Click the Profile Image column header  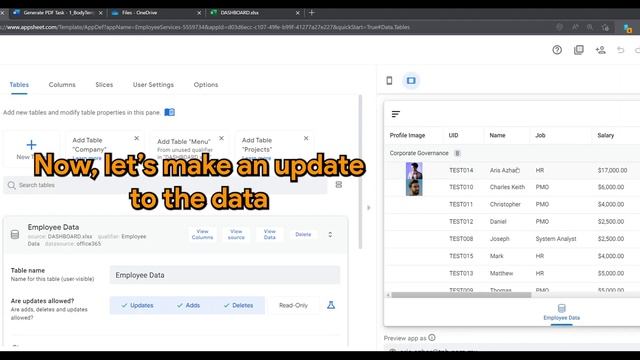coord(407,135)
